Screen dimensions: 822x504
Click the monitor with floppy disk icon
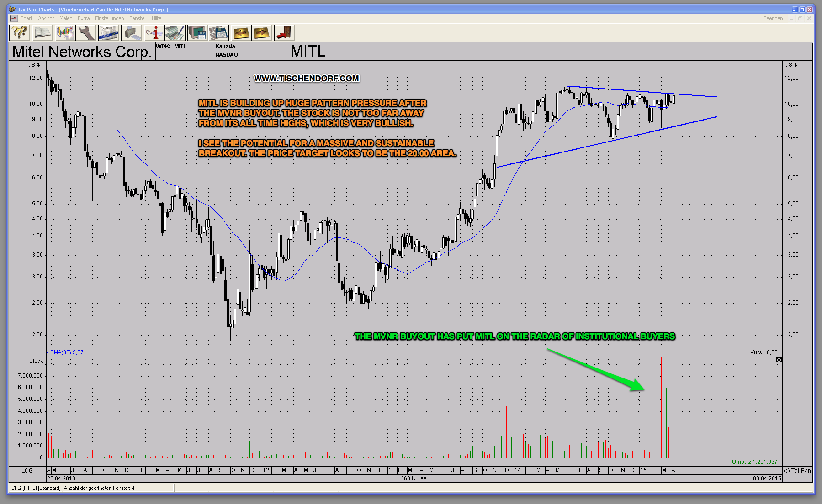point(197,33)
